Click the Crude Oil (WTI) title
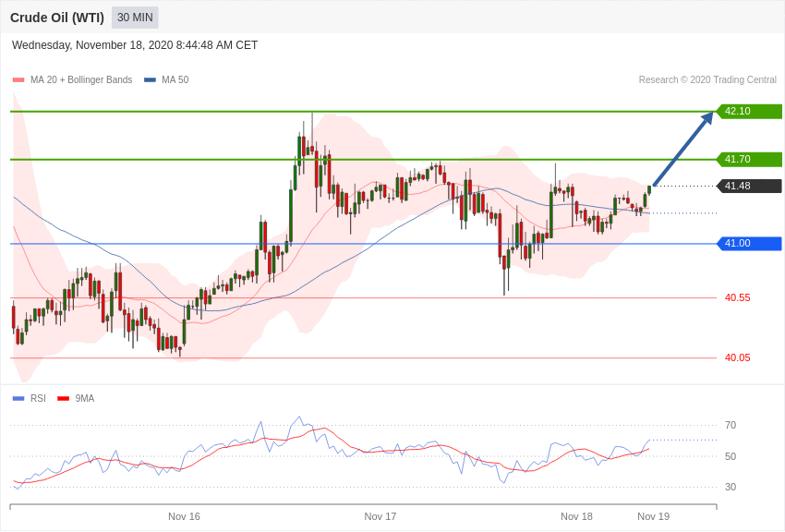This screenshot has height=532, width=785. 57,18
